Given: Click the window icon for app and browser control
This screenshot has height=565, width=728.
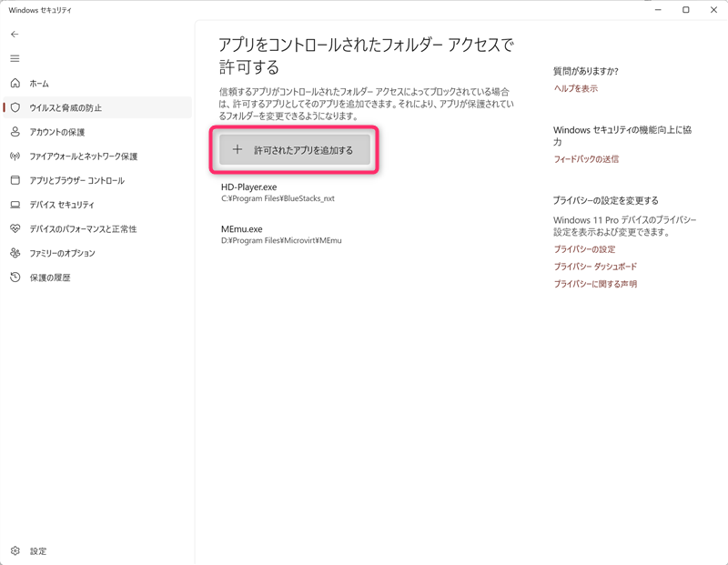Looking at the screenshot, I should pos(15,180).
